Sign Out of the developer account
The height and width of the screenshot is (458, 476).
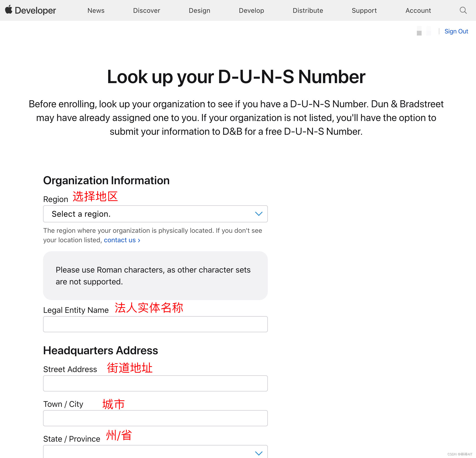point(456,31)
